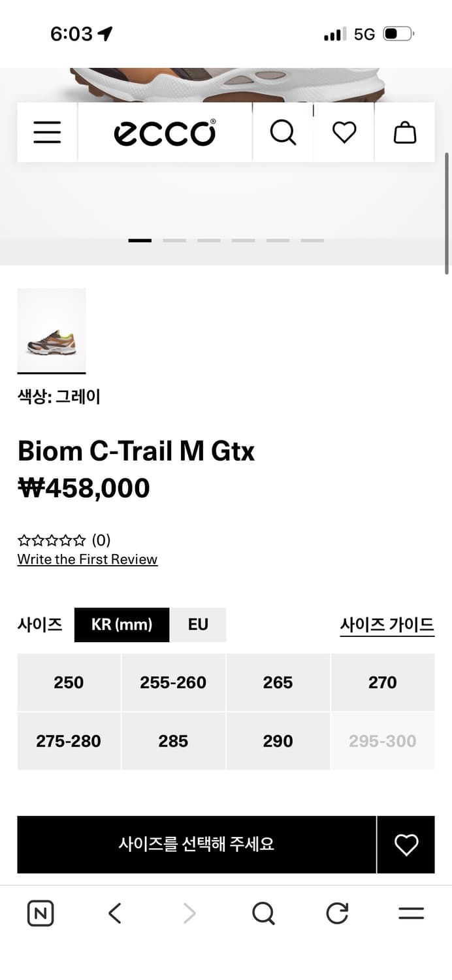Select size 275-280
Image resolution: width=452 pixels, height=980 pixels.
pos(69,741)
